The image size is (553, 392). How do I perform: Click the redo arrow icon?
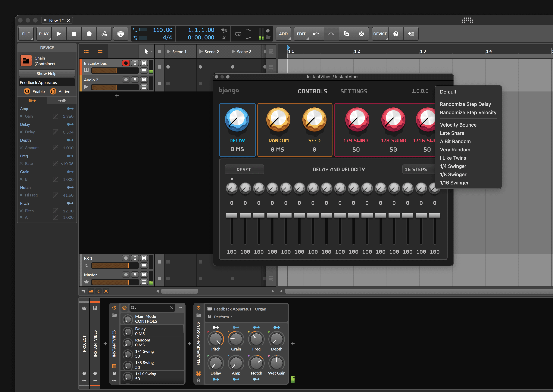tap(331, 34)
